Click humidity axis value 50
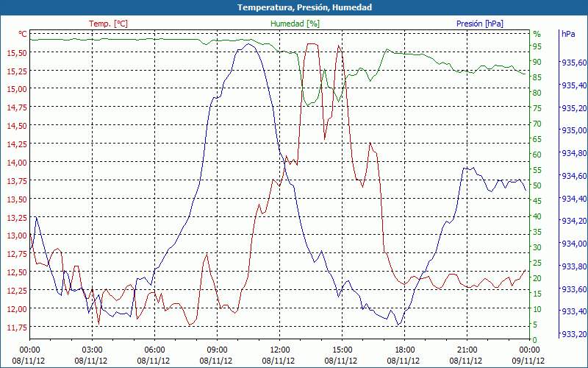Screen dimensions: 588x368 click(x=537, y=185)
